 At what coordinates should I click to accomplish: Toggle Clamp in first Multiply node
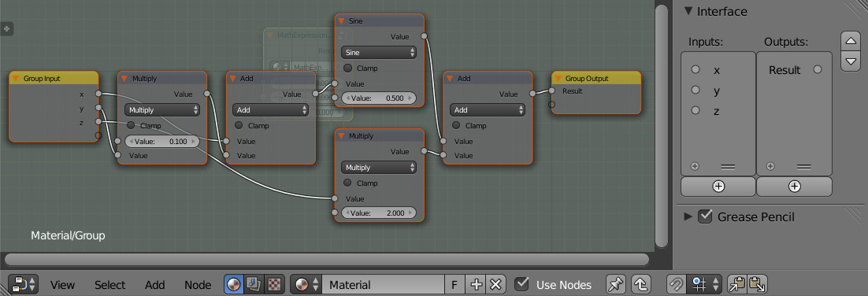[132, 126]
